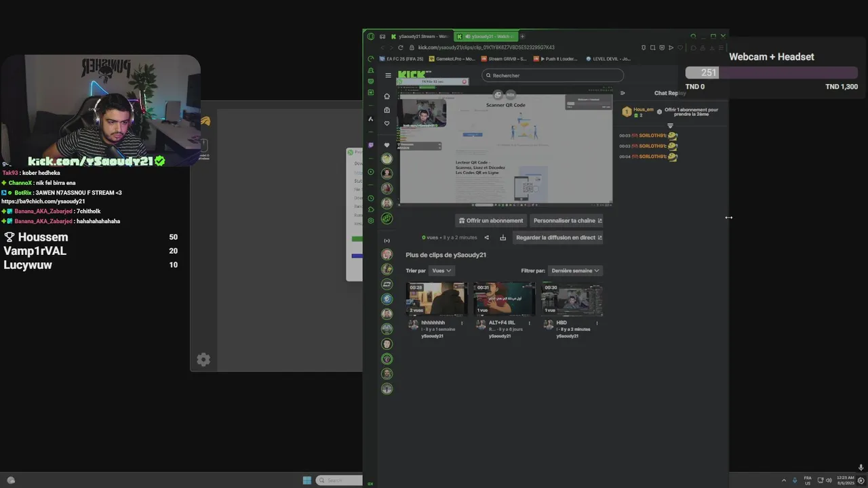Open Twitch panel in Opera sidebar
868x488 pixels.
(x=370, y=145)
